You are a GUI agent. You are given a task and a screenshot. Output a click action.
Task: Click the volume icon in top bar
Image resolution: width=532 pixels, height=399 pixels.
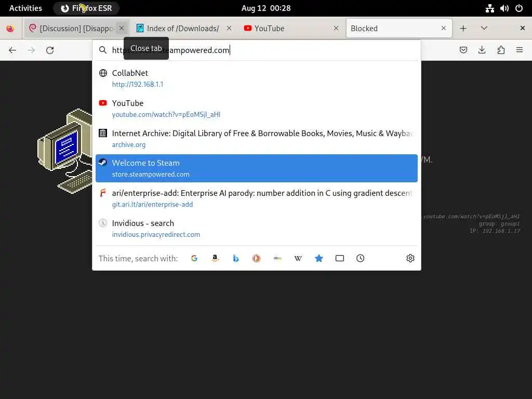504,8
